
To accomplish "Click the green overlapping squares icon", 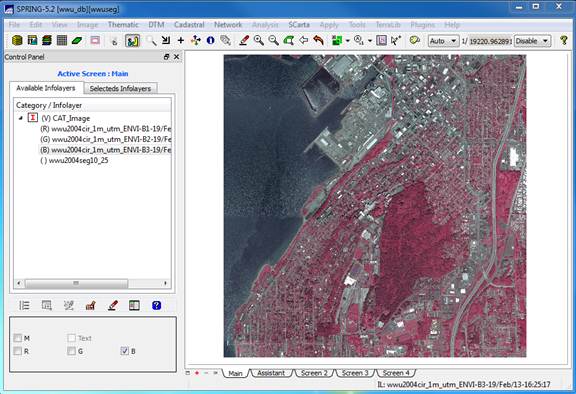I will point(336,40).
